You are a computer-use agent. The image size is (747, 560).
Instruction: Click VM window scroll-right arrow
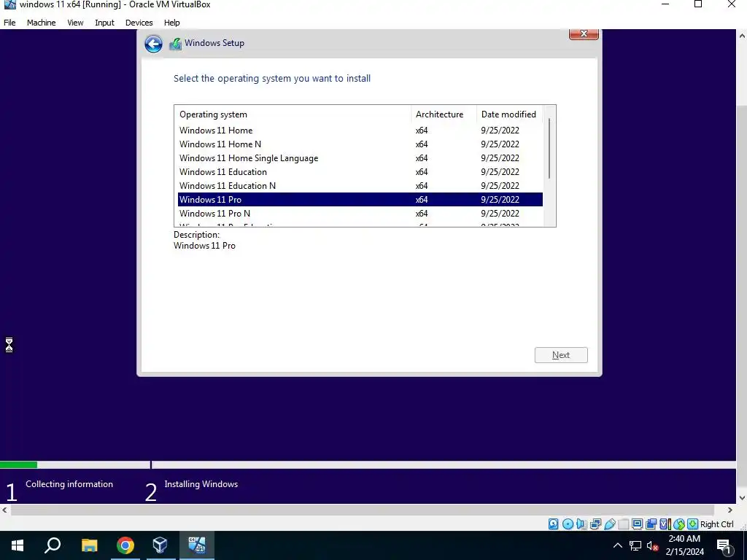(x=729, y=510)
